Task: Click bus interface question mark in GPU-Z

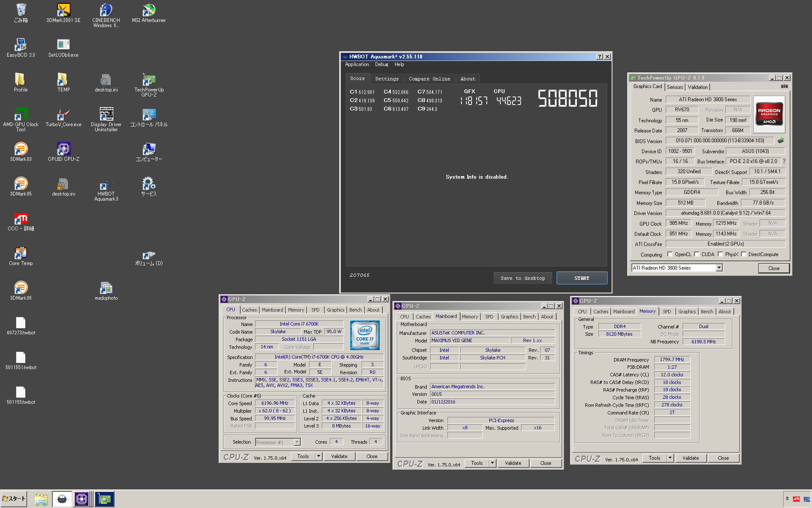Action: pos(784,161)
